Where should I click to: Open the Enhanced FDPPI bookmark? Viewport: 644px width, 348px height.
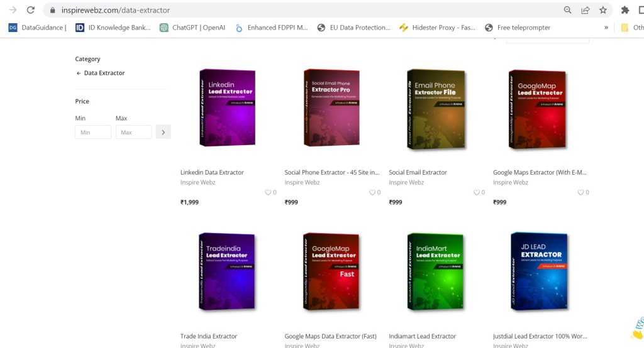tap(272, 28)
